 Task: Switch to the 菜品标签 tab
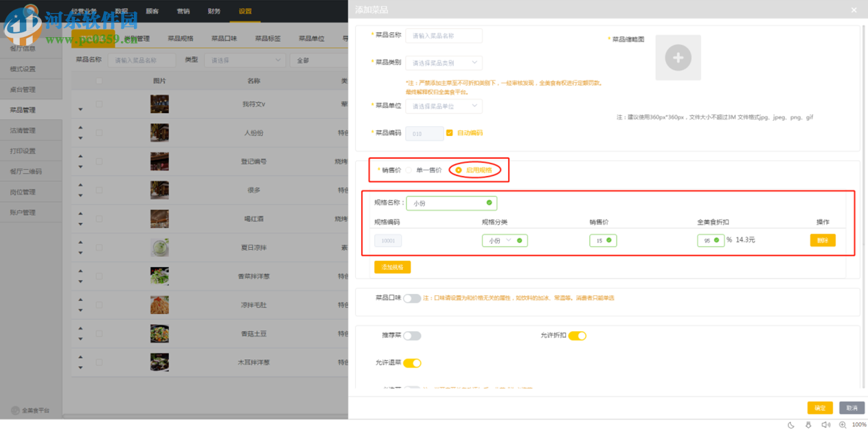click(x=268, y=38)
